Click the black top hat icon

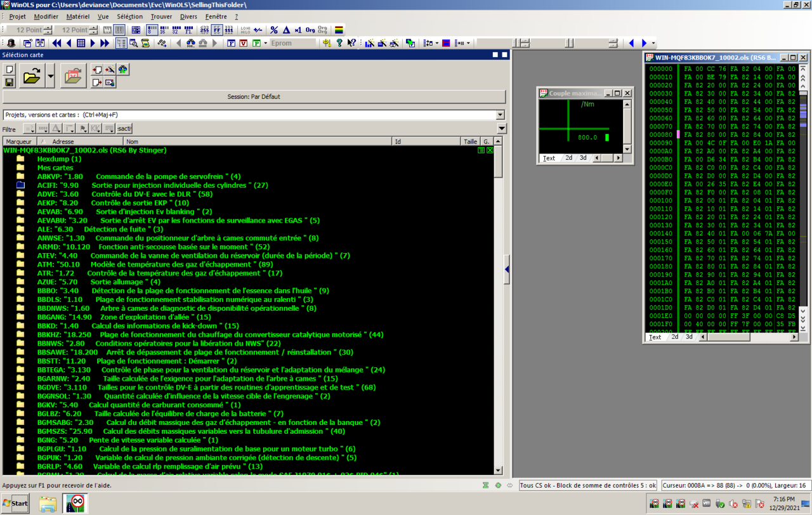coord(11,43)
